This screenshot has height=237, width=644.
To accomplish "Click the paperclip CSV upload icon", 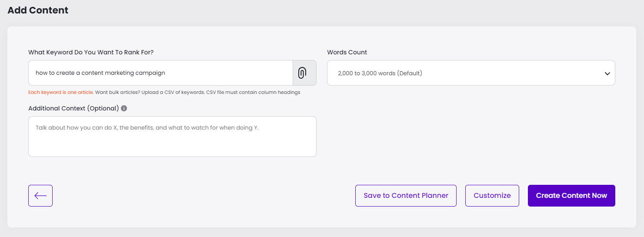I will 304,73.
